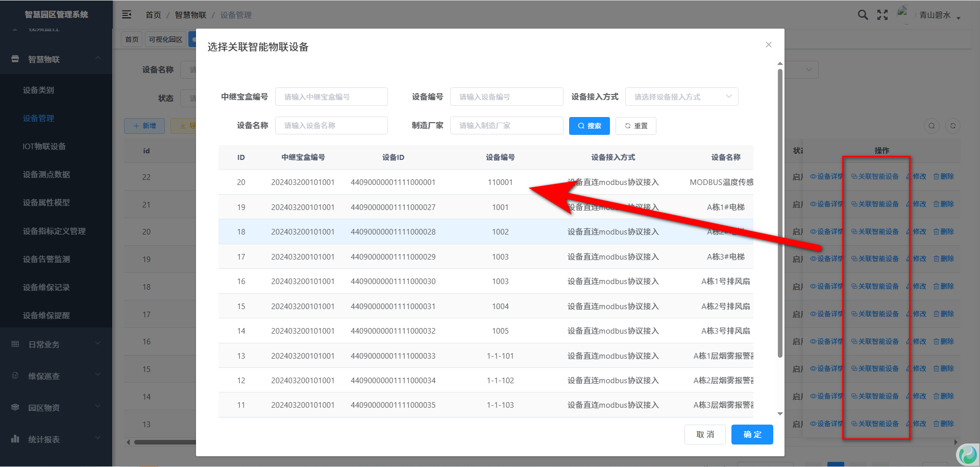
Task: Open the 设备接入方式 dropdown
Action: tap(681, 97)
